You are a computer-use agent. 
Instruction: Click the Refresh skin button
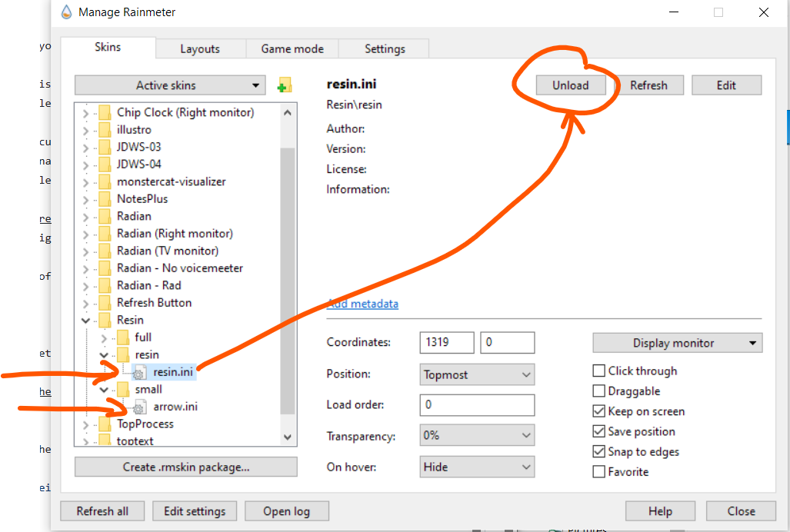click(x=649, y=85)
